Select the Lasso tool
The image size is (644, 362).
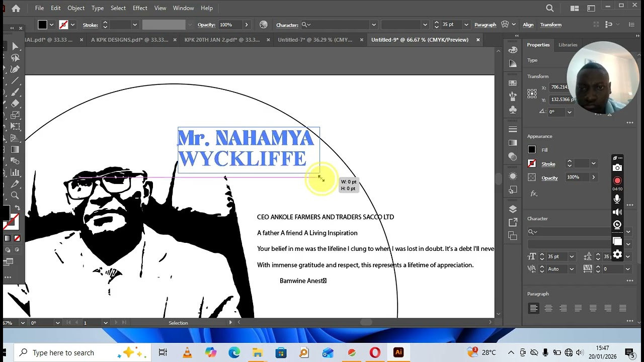pos(15,58)
